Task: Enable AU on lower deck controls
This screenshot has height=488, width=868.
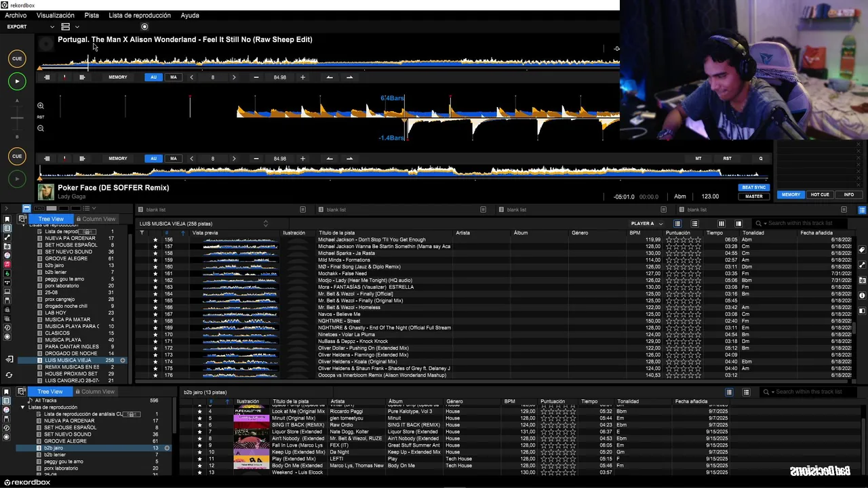Action: pyautogui.click(x=153, y=159)
